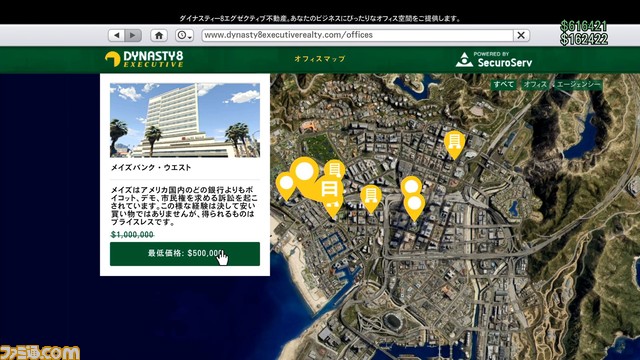
Task: Click the upper of two stacked round pins
Action: click(411, 186)
